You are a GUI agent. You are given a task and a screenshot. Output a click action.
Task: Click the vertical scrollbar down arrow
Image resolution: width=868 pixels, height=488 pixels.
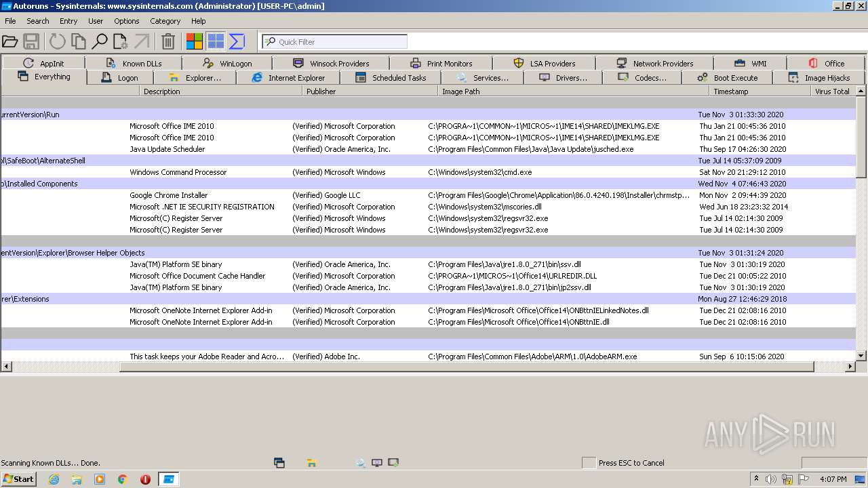[x=861, y=355]
